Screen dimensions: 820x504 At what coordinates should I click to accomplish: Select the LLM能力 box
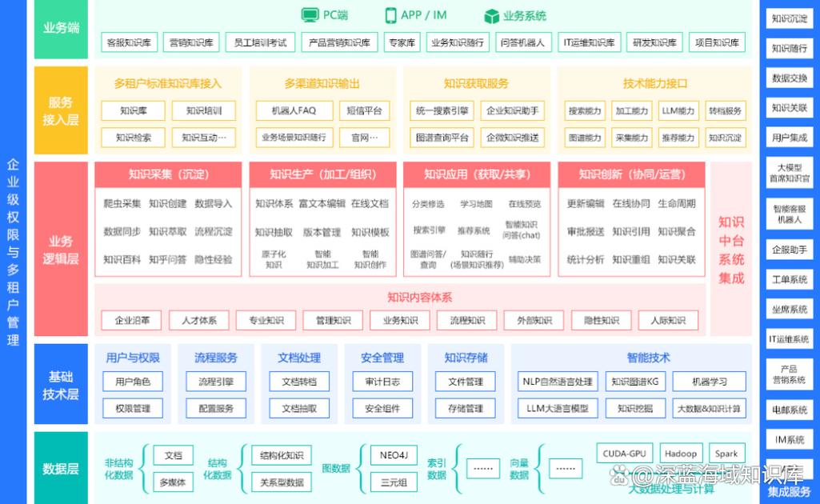click(x=678, y=111)
